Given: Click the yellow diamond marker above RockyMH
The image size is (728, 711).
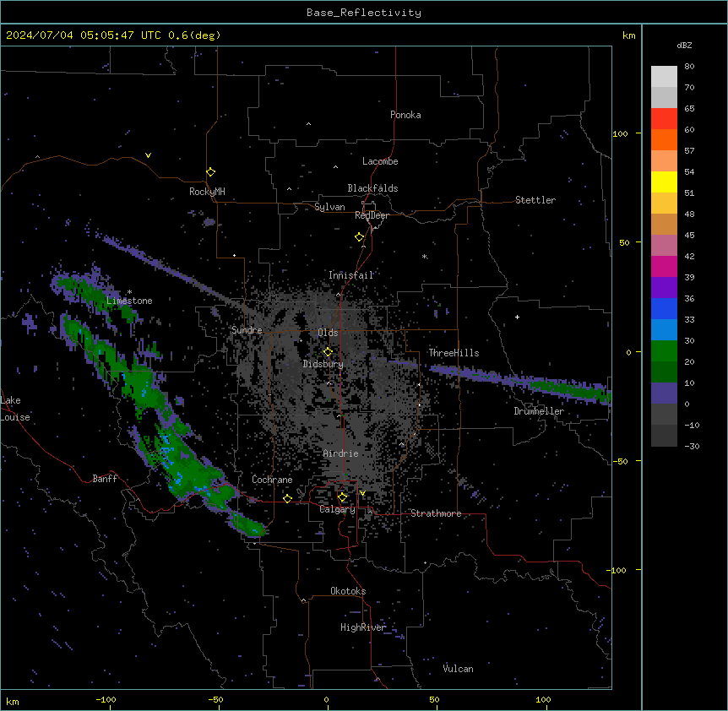Looking at the screenshot, I should [x=211, y=172].
